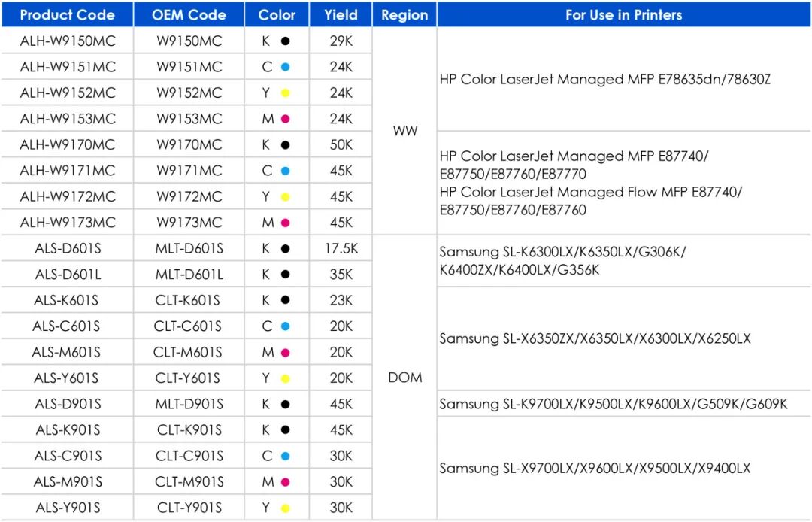Select product code ALH-W9152MC
The width and height of the screenshot is (812, 522).
pyautogui.click(x=68, y=93)
